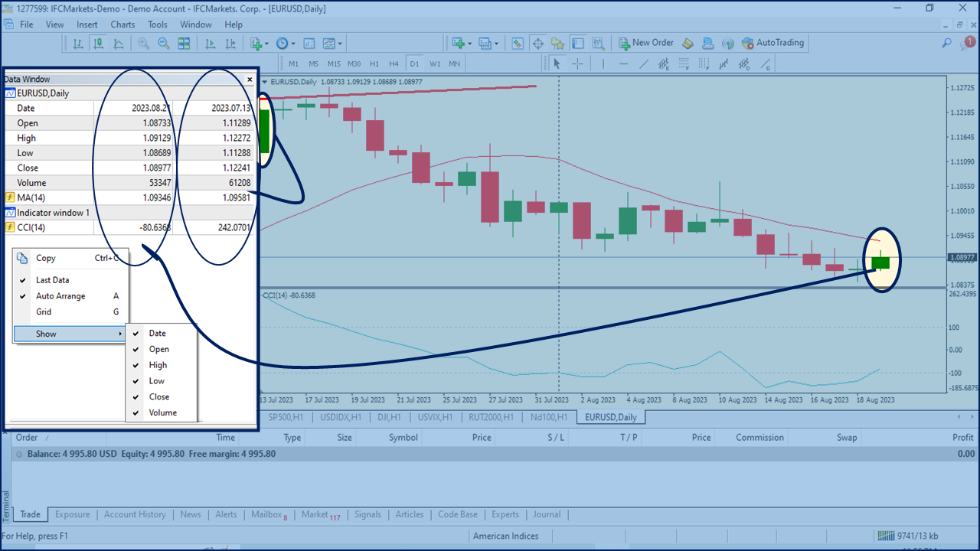Switch to the Account History tab

tap(135, 514)
